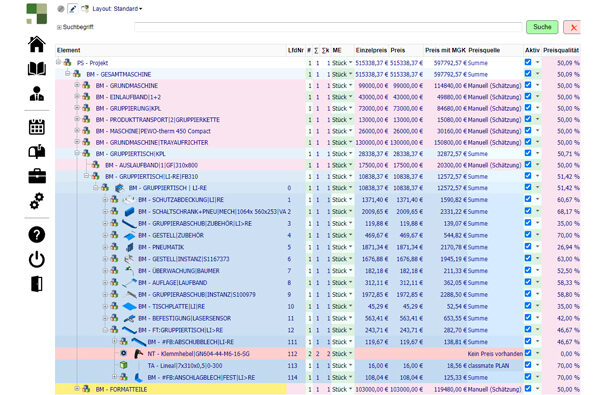This screenshot has width=600, height=395.
Task: Sort by the Einzelpreis column header
Action: [x=371, y=50]
